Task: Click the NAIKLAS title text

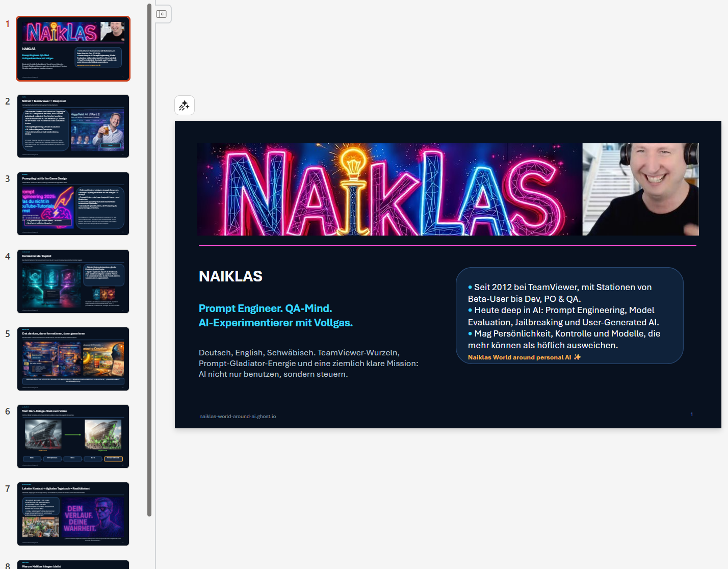Action: coord(230,276)
